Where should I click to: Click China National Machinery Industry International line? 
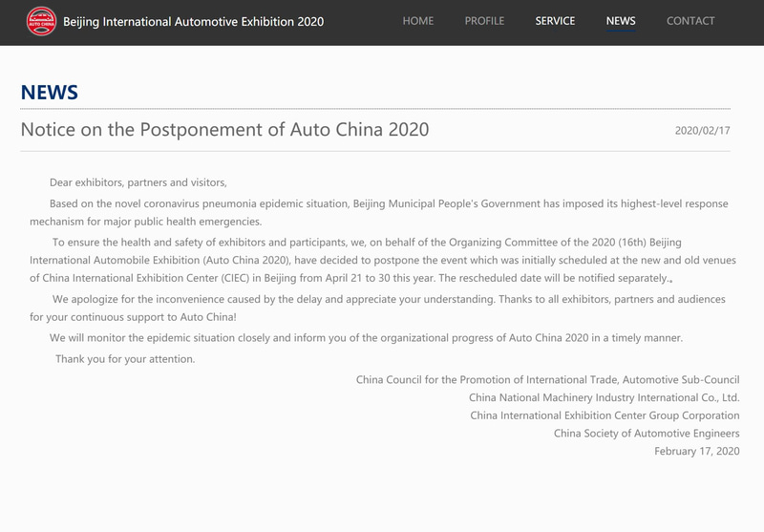[x=605, y=397]
